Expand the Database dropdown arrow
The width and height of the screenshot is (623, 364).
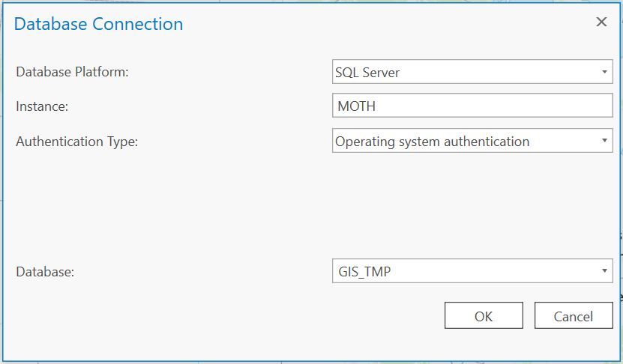(x=604, y=271)
